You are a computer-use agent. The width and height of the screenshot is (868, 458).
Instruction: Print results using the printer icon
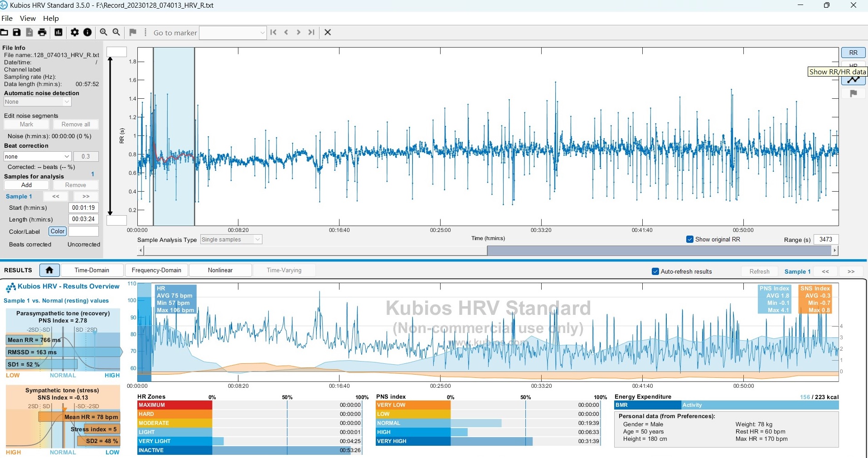click(x=42, y=32)
